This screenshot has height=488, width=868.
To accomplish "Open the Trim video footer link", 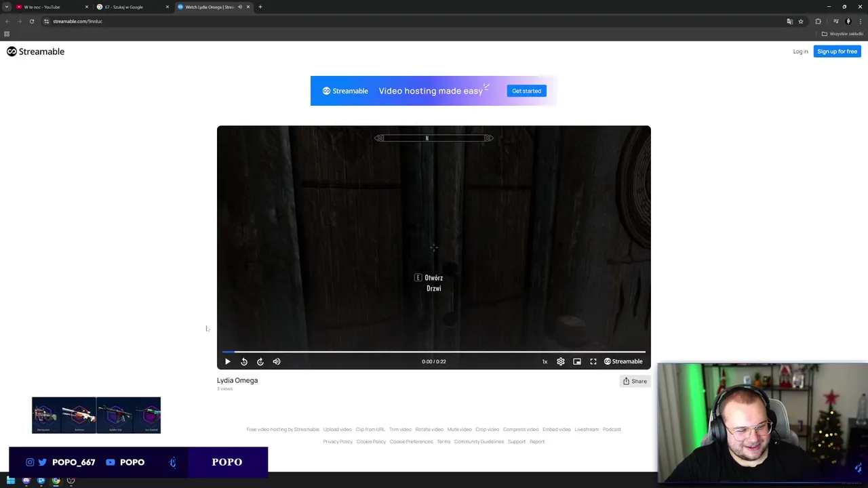I will (x=400, y=429).
